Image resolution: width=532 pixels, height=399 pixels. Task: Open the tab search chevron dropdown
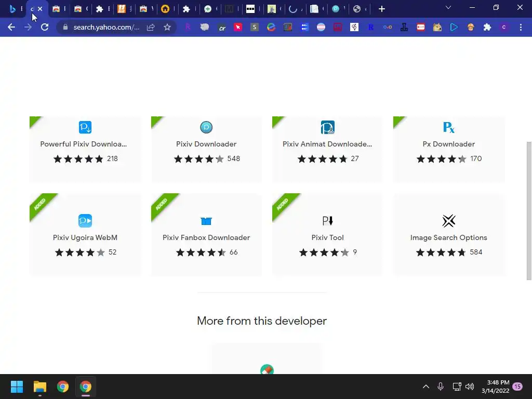click(x=448, y=7)
